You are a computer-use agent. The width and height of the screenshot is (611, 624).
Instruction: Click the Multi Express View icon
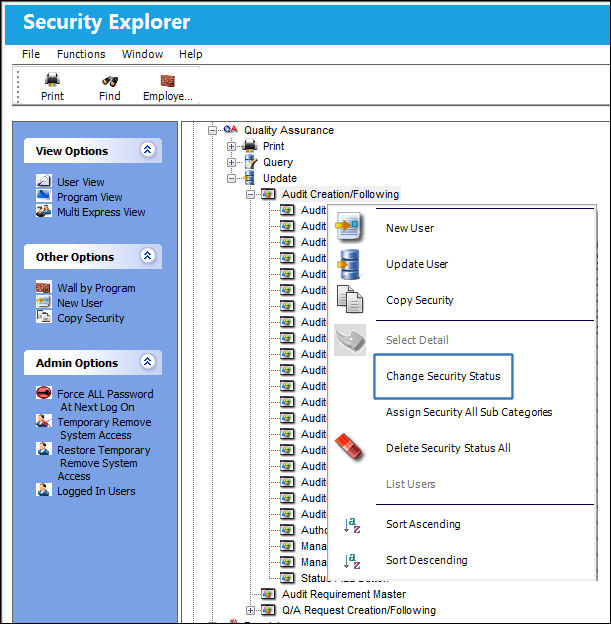43,211
